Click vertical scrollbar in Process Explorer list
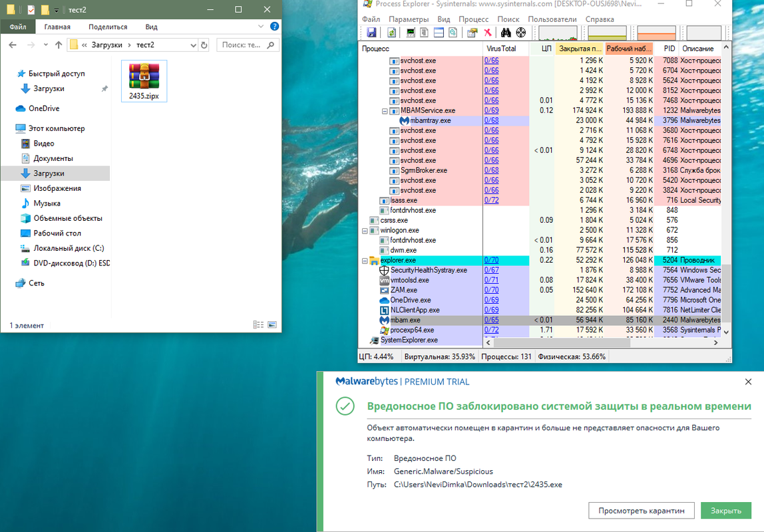Screen dimensions: 764x532 (726, 293)
